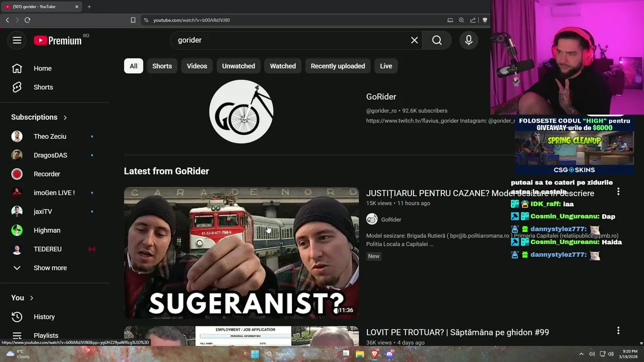This screenshot has height=362, width=644.
Task: Go back with browser back arrow
Action: tap(7, 20)
